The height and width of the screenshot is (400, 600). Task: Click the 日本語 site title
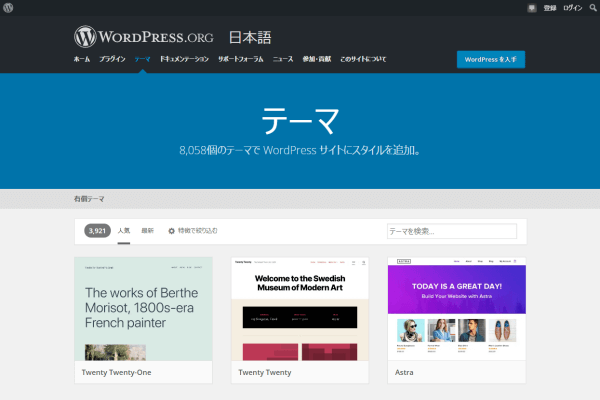[250, 38]
